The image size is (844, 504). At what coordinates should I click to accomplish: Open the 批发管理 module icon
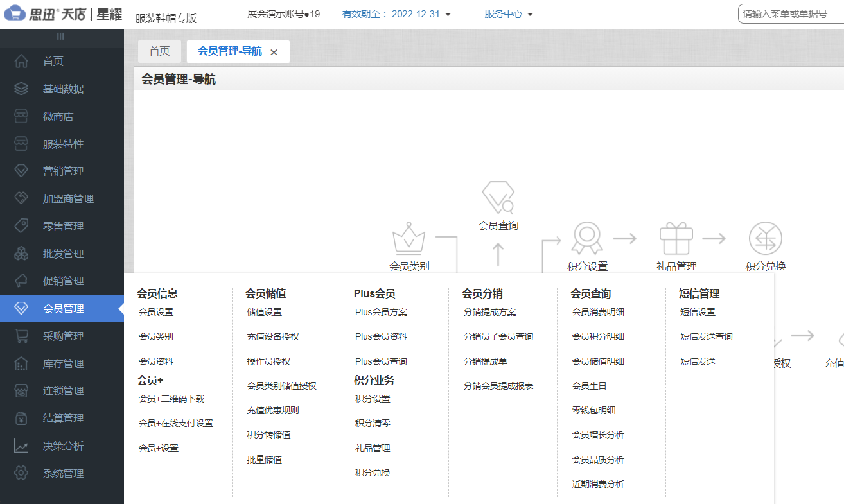[22, 253]
